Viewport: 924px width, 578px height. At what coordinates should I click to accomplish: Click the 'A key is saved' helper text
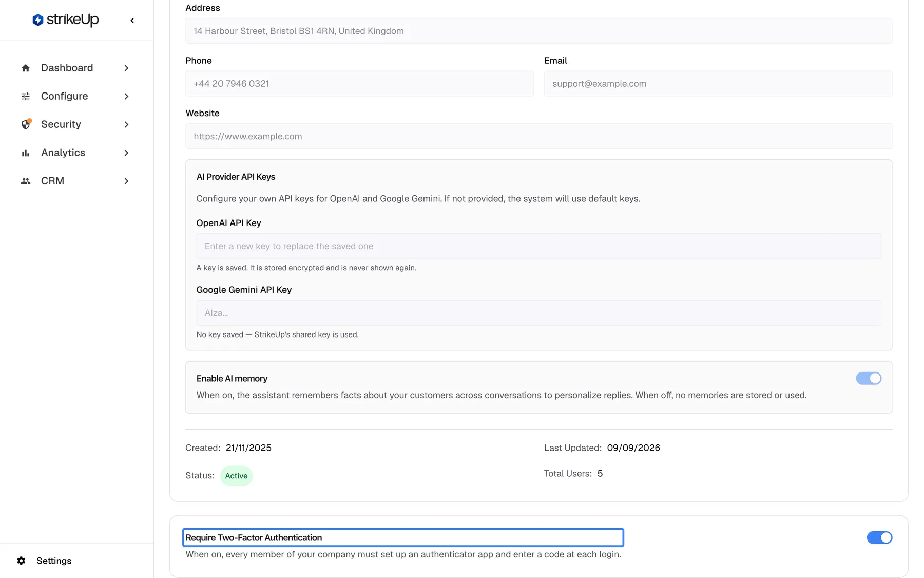point(306,268)
